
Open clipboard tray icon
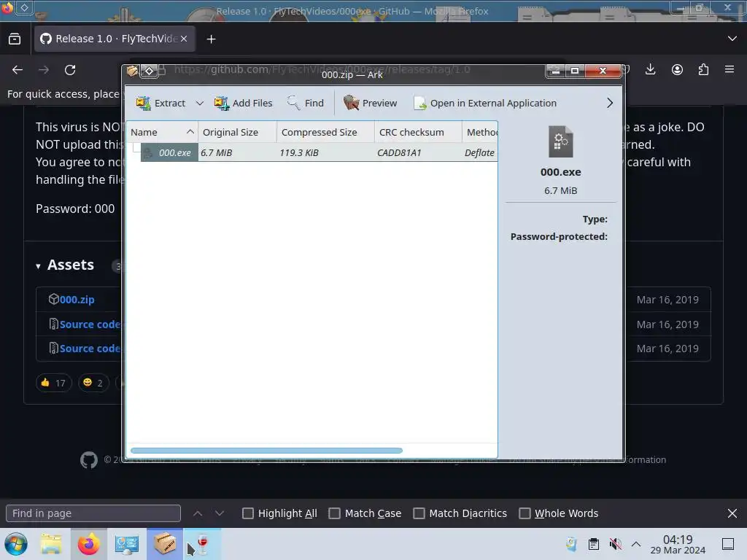[593, 544]
